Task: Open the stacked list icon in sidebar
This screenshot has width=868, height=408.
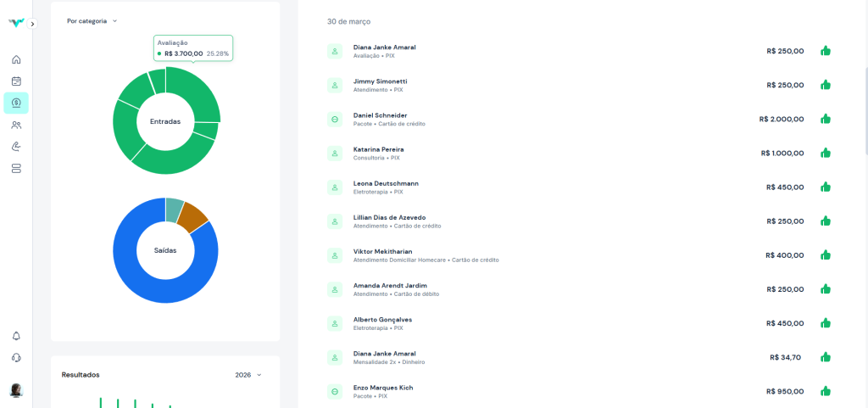Action: pos(16,169)
